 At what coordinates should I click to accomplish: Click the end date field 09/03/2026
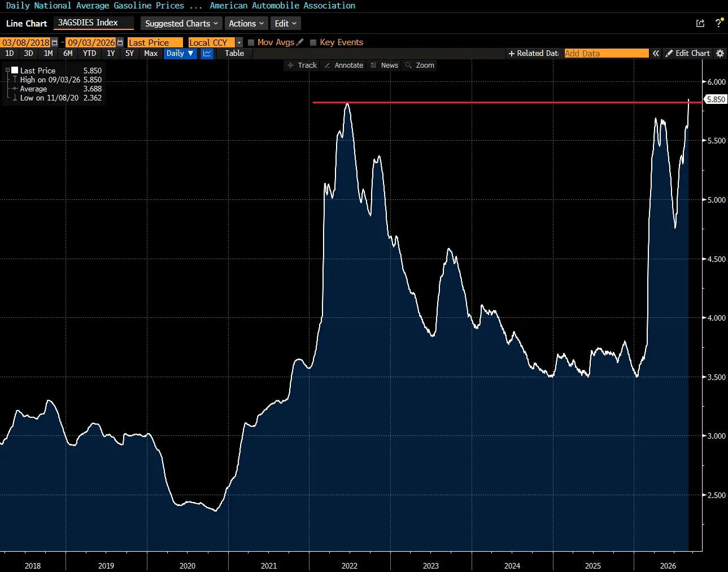tap(91, 42)
